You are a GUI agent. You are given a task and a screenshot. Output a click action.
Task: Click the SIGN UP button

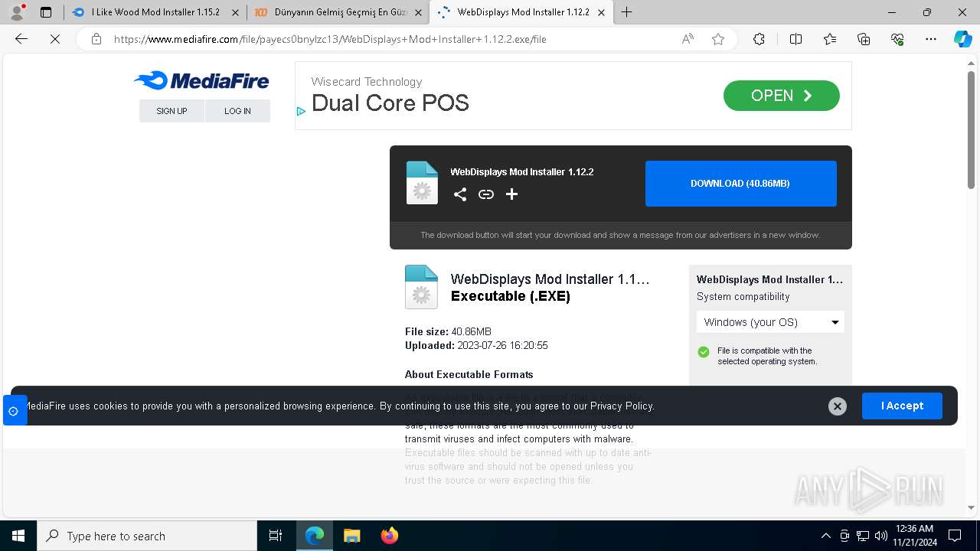coord(171,111)
